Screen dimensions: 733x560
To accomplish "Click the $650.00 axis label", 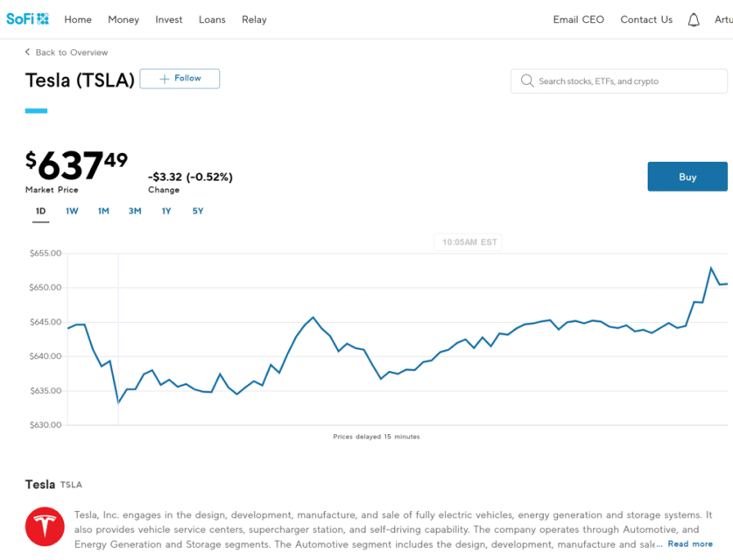I will click(x=46, y=287).
